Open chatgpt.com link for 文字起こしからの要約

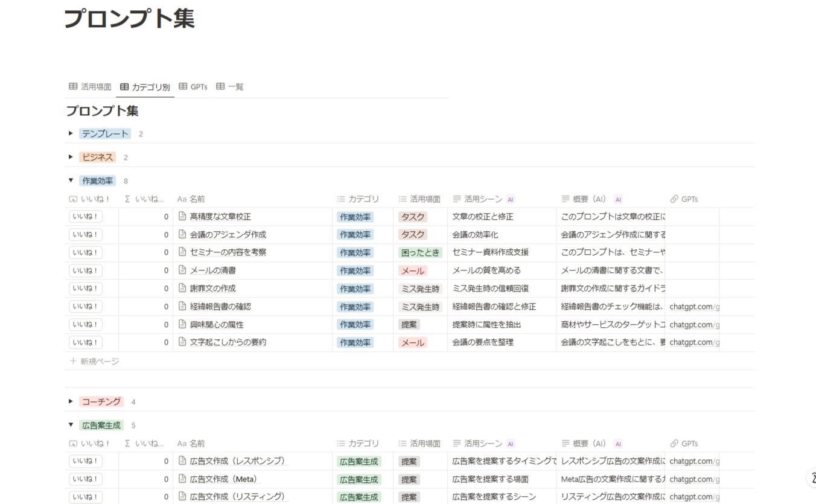click(695, 342)
